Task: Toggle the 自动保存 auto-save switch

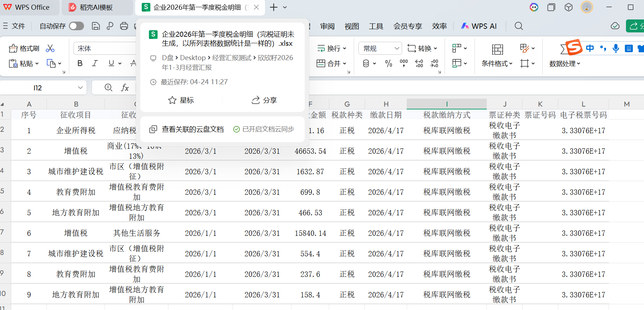Action: tap(76, 26)
